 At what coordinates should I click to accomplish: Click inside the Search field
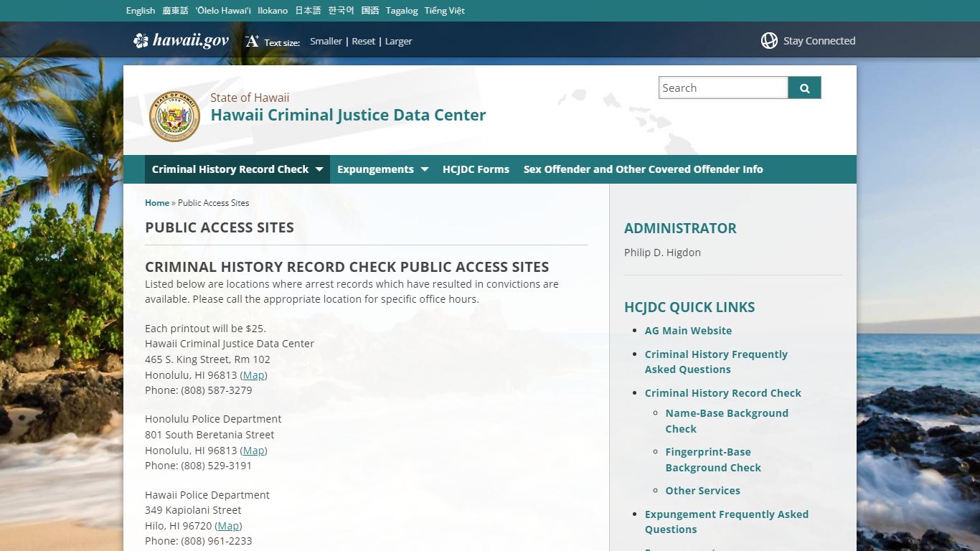[x=722, y=88]
